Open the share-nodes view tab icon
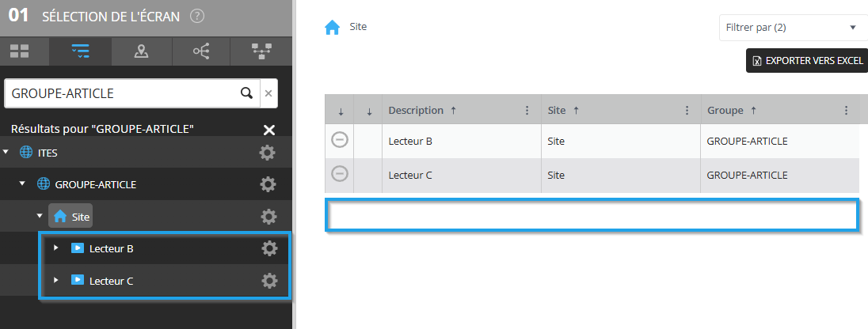868x329 pixels. tap(201, 52)
